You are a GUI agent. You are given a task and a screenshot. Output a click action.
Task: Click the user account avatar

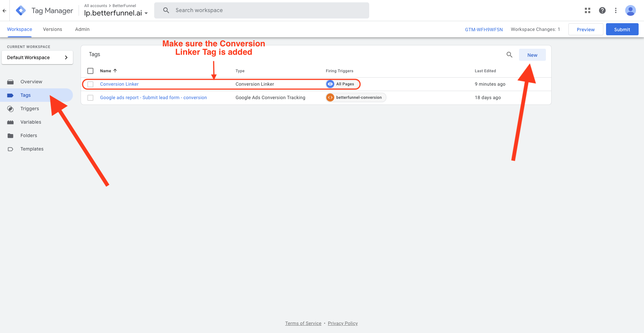[630, 10]
